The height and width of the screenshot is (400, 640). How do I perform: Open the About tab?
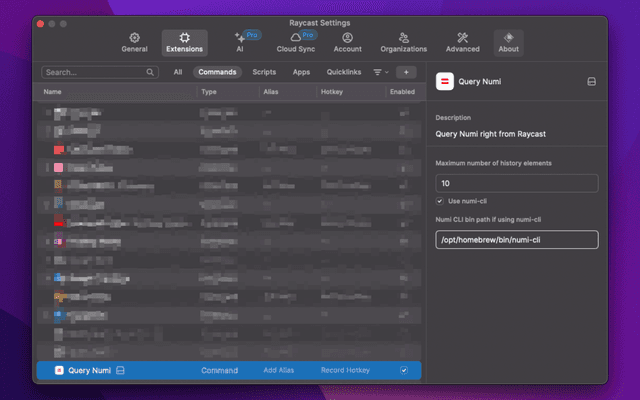[508, 42]
